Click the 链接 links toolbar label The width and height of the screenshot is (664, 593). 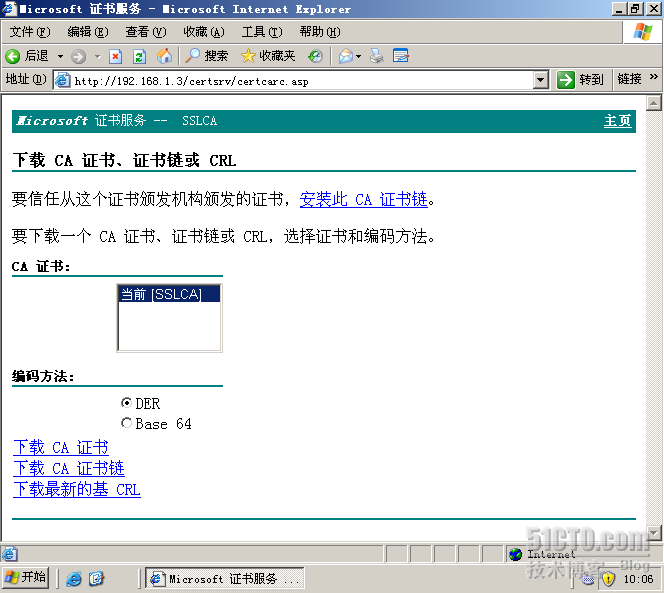coord(629,79)
